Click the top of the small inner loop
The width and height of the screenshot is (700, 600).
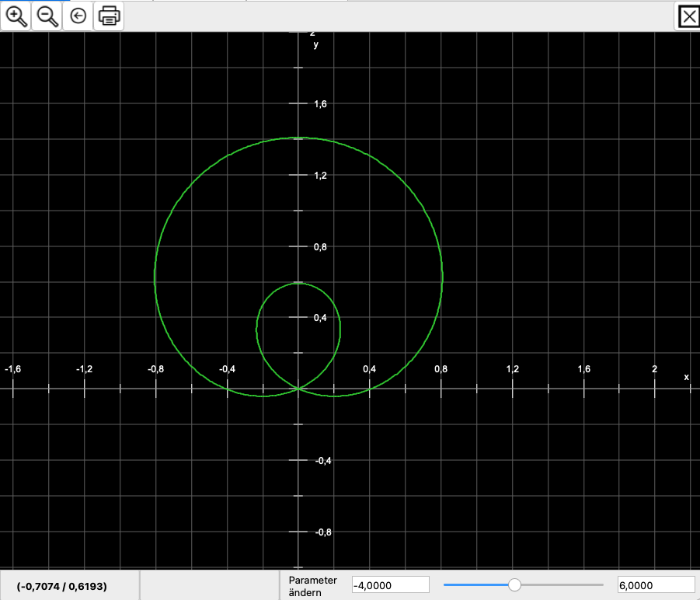click(x=298, y=283)
